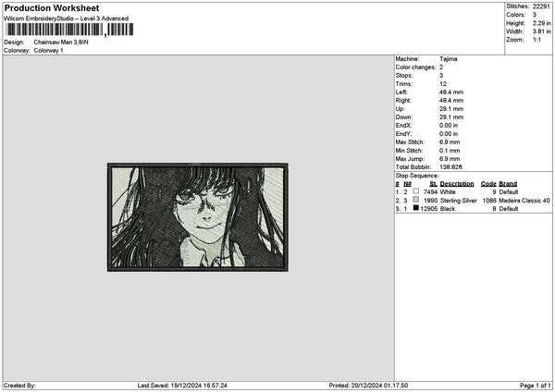Click the Colors value 3
The height and width of the screenshot is (392, 555).
(x=535, y=15)
